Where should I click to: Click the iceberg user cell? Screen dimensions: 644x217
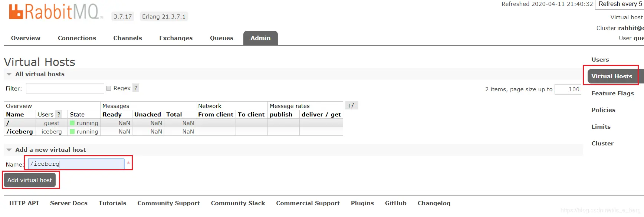point(52,132)
